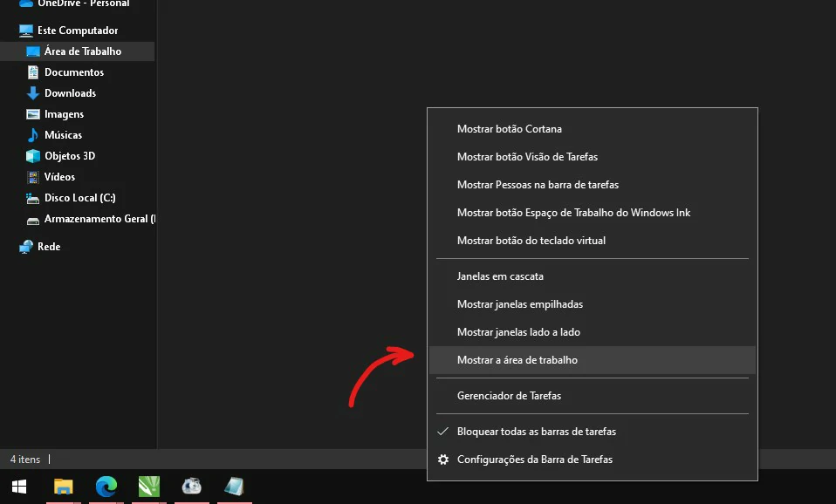Toggle Mostrar botão Espaço de Trabalho Windows Ink
Screen dimensions: 836x504
(593, 213)
